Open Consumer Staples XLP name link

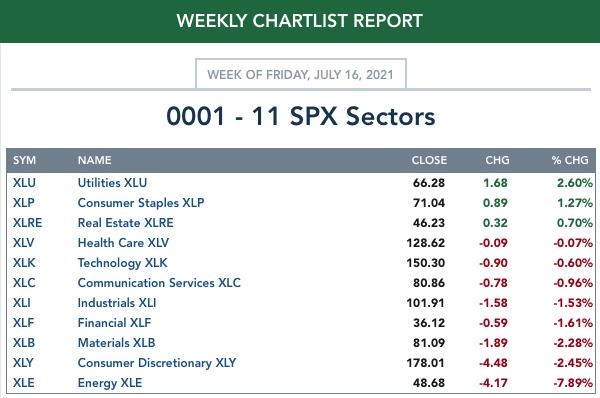coord(141,203)
